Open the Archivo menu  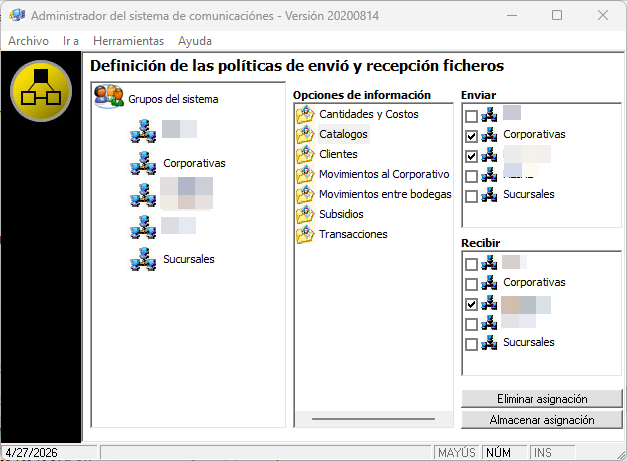coord(28,41)
